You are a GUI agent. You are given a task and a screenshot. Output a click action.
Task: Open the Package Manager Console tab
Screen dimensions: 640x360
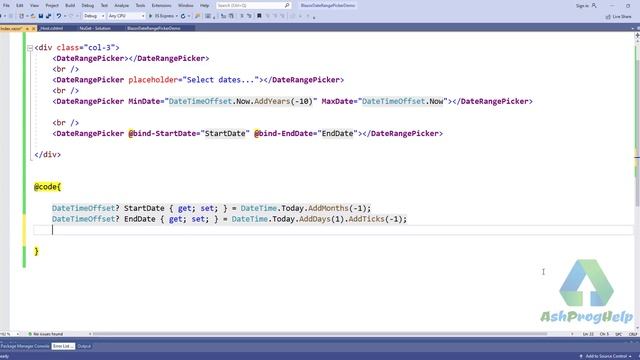coord(24,346)
